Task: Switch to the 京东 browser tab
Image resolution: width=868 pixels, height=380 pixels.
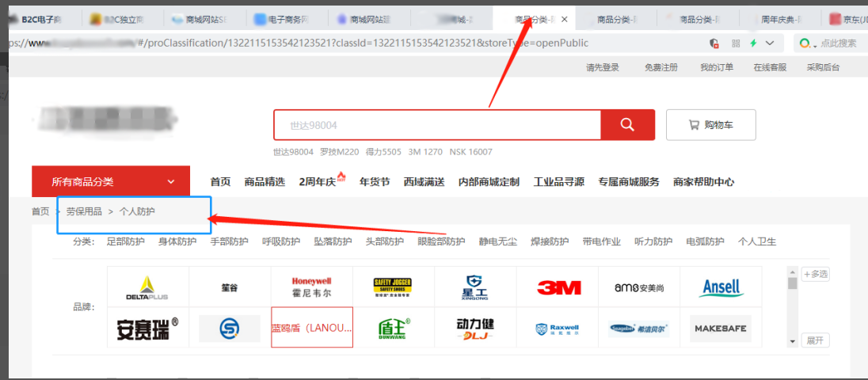Action: (847, 19)
